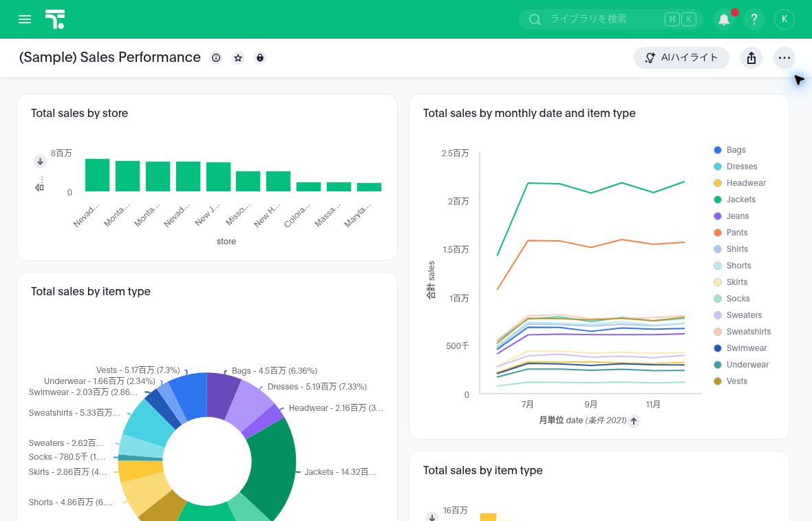Click the (Sample) Sales Performance title

click(x=110, y=58)
